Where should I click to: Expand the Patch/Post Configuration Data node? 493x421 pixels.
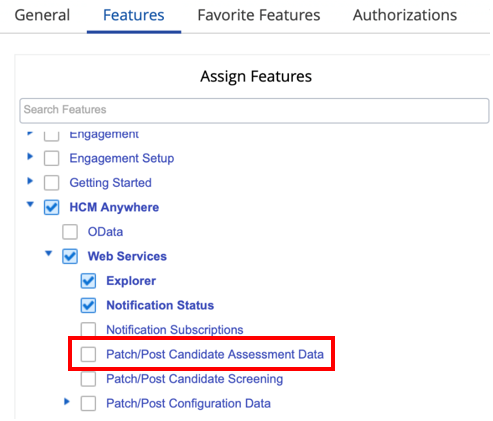[x=67, y=401]
